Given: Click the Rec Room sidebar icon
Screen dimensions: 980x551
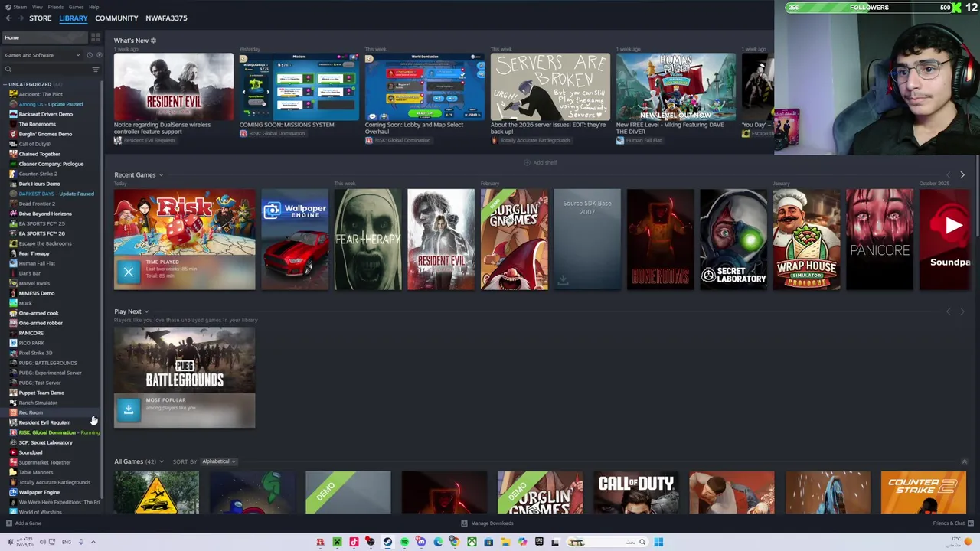Looking at the screenshot, I should (x=13, y=412).
